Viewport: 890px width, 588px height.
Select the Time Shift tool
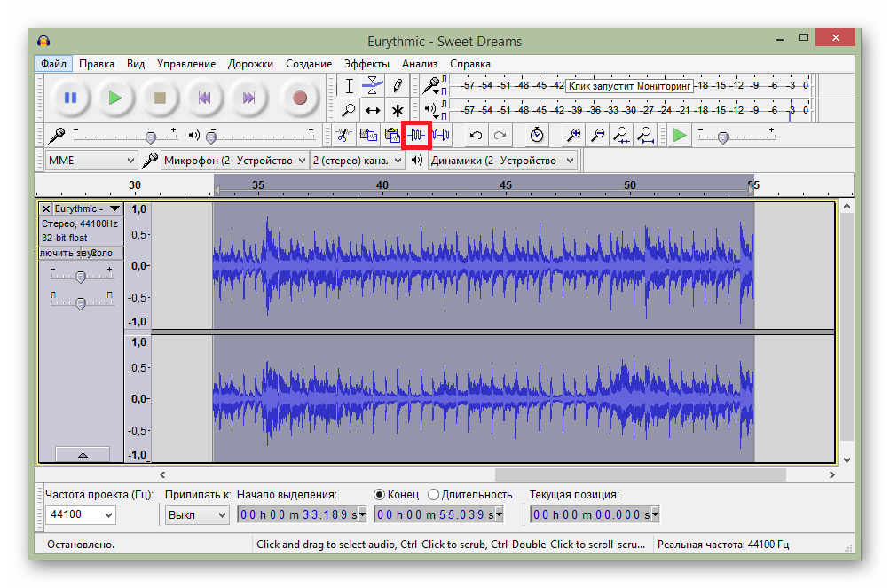click(x=373, y=111)
